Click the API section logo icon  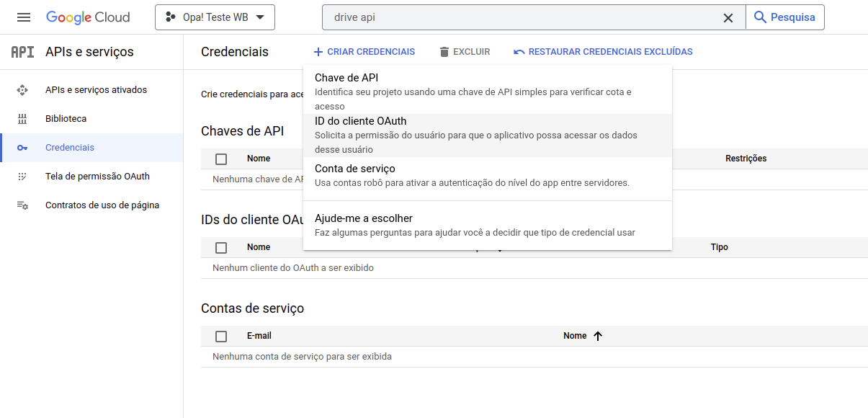click(22, 52)
